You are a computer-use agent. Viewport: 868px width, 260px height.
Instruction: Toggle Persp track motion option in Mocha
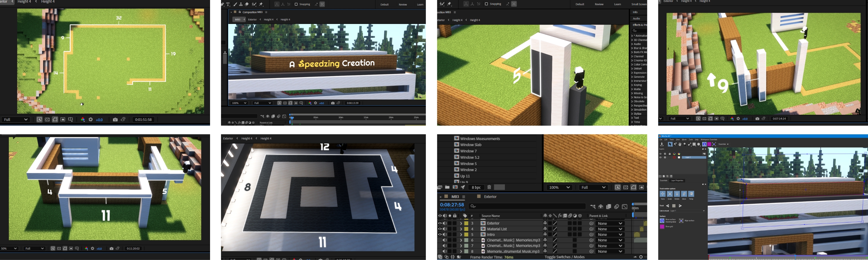(692, 194)
